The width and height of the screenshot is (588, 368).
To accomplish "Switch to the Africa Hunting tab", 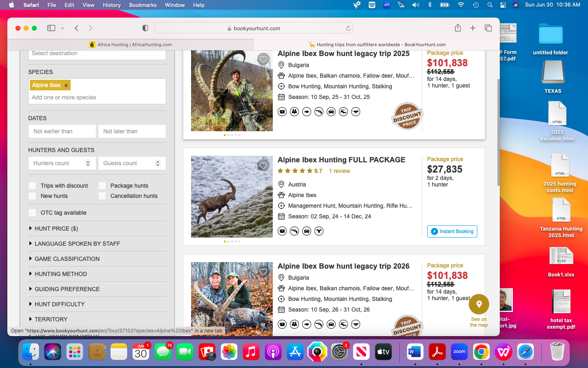I will pyautogui.click(x=131, y=45).
